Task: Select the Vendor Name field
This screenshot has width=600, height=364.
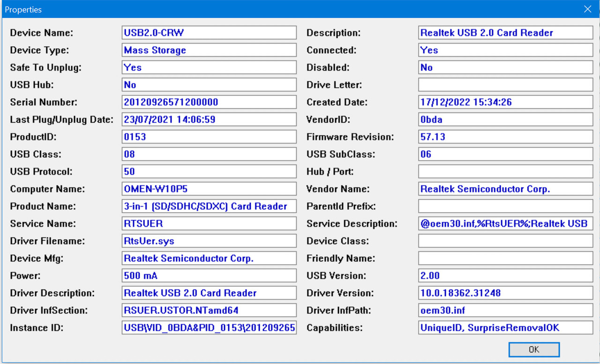Action: click(x=506, y=189)
